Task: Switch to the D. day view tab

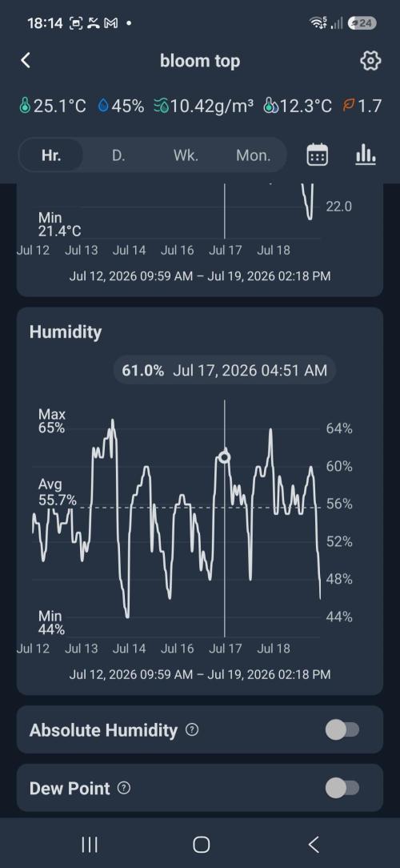Action: tap(118, 155)
